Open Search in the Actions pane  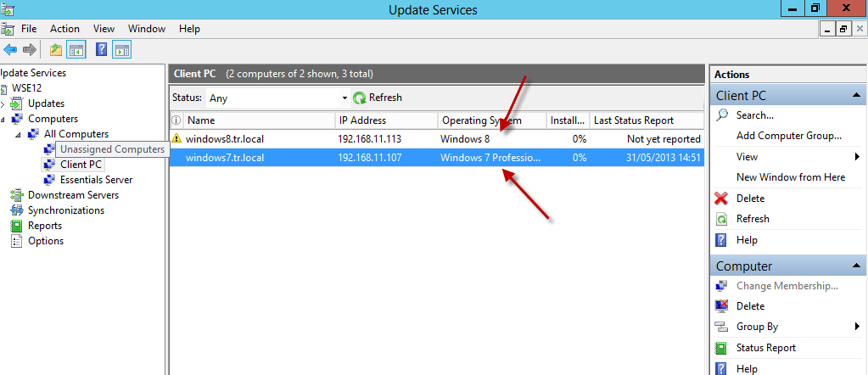tap(754, 115)
